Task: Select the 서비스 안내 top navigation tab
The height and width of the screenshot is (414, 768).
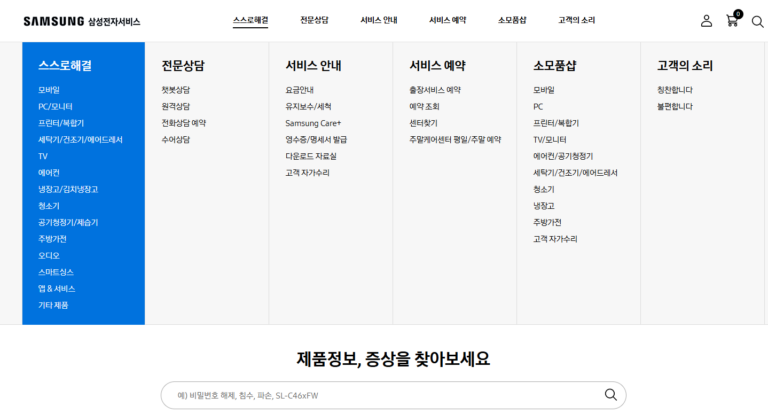Action: 379,20
